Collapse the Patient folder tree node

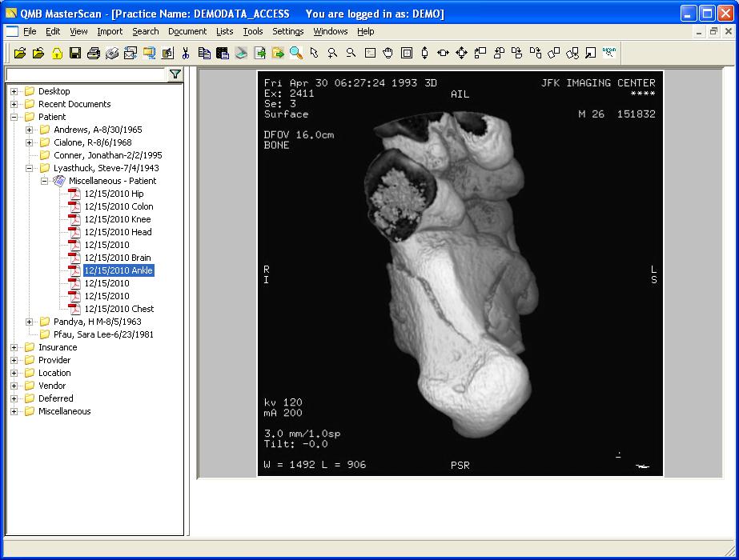pos(14,117)
